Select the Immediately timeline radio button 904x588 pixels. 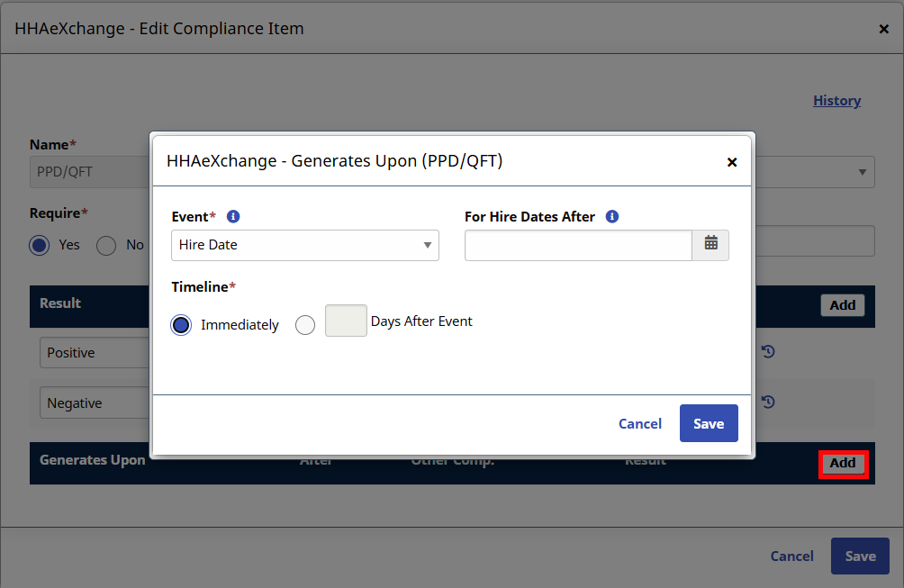pos(181,325)
